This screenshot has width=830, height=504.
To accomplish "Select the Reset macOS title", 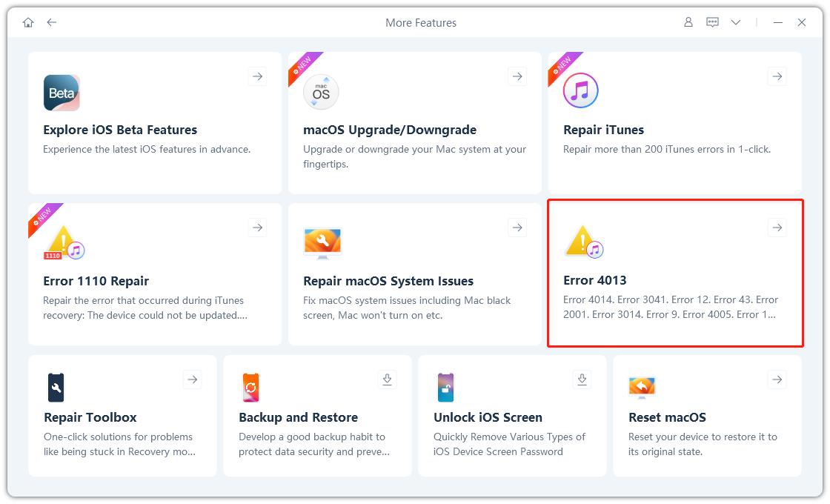I will (667, 417).
